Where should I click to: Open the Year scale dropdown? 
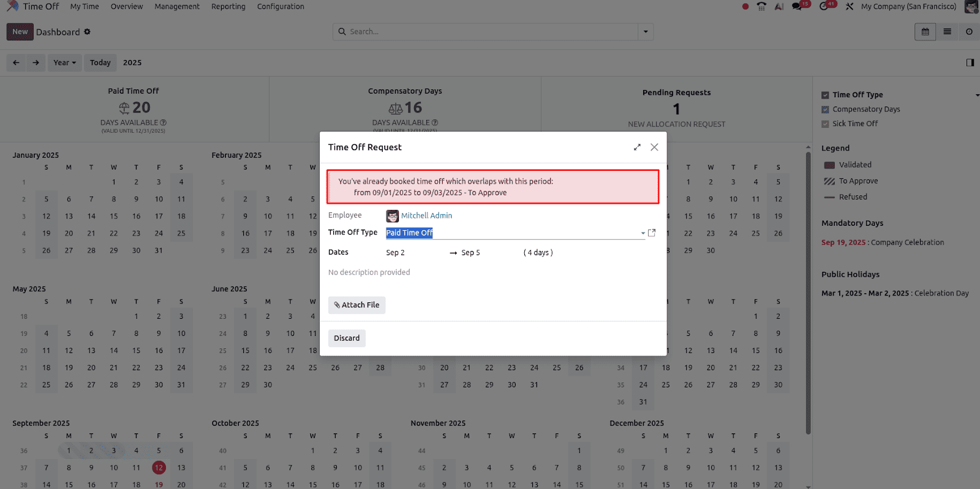coord(64,62)
